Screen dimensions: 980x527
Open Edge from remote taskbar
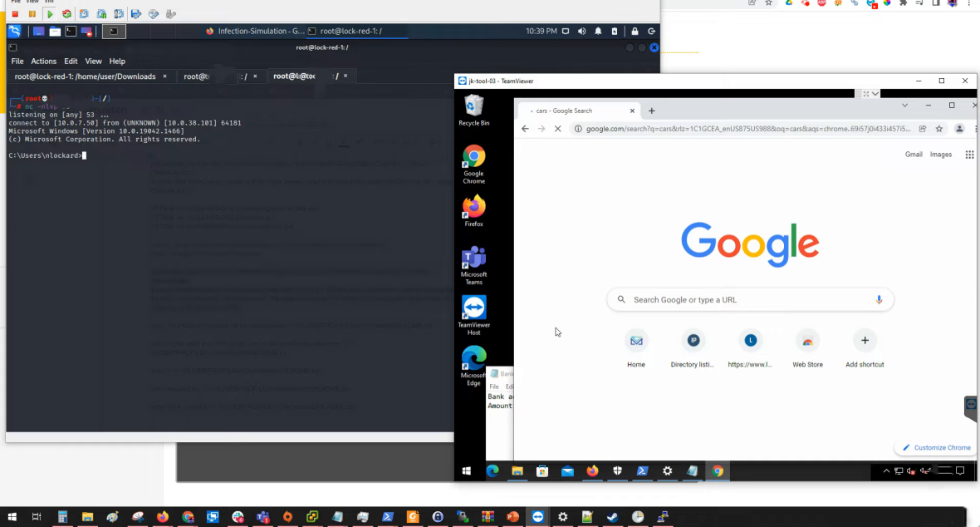pyautogui.click(x=492, y=471)
